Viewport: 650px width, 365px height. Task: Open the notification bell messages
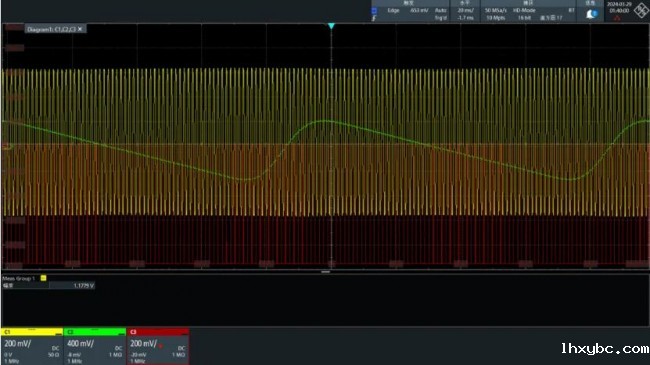click(591, 14)
